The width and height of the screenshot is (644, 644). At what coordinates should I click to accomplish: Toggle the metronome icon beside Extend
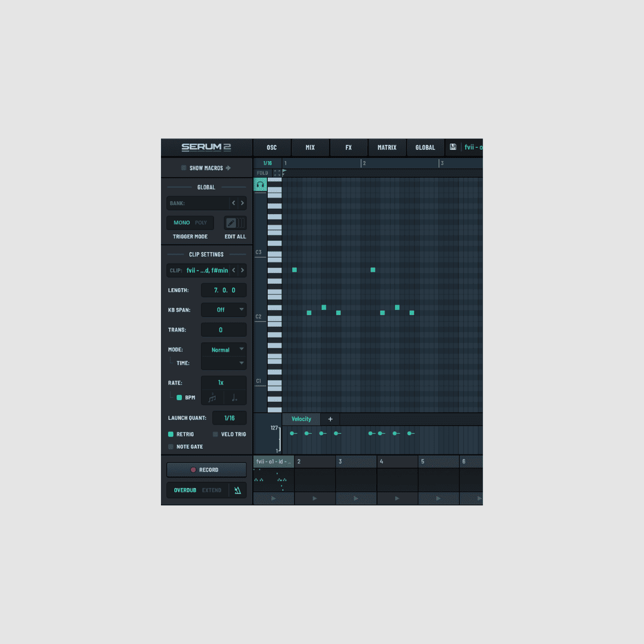pos(237,491)
